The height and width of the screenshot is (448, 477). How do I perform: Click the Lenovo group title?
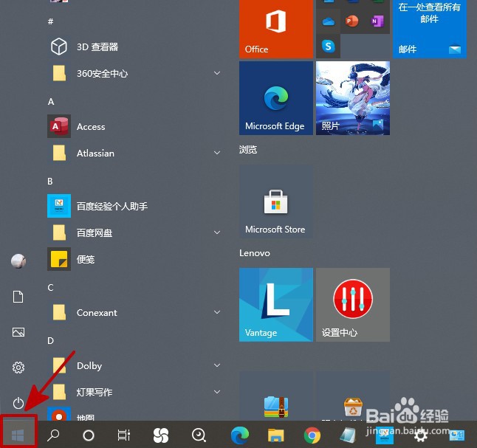coord(255,253)
